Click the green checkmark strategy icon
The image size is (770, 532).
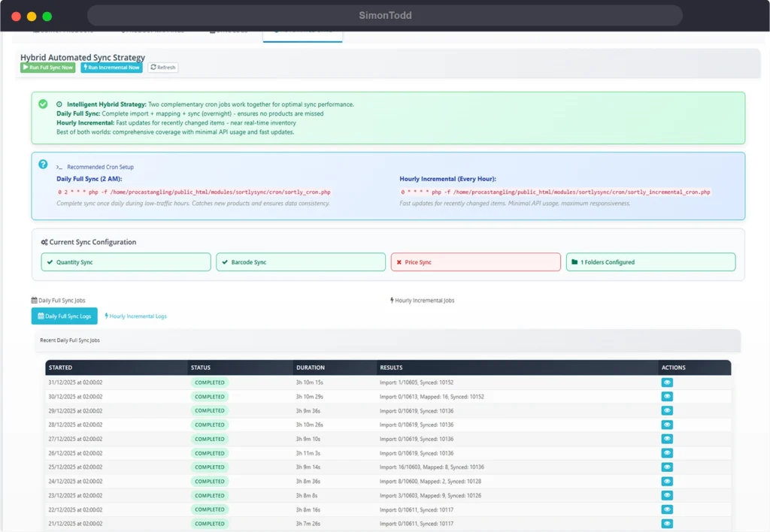tap(43, 104)
